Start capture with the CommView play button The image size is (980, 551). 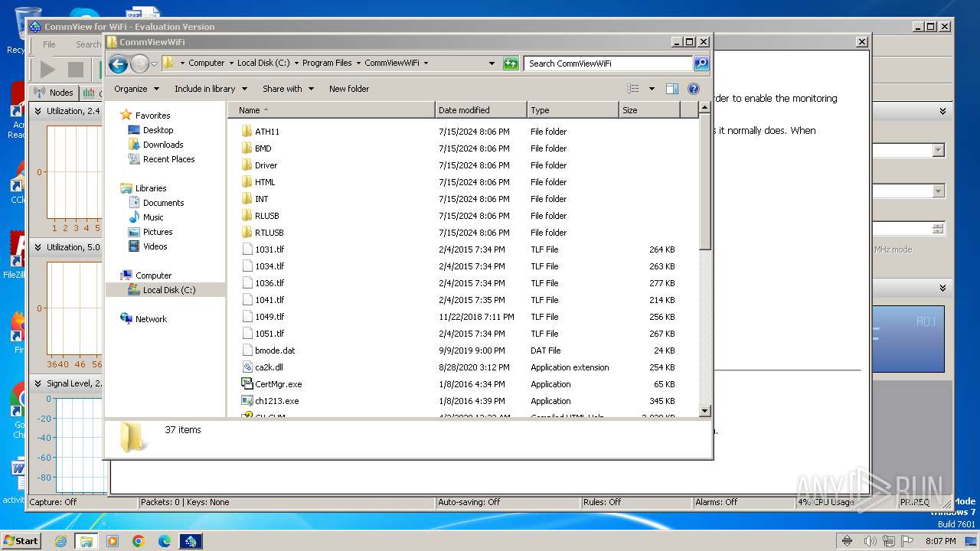[47, 70]
